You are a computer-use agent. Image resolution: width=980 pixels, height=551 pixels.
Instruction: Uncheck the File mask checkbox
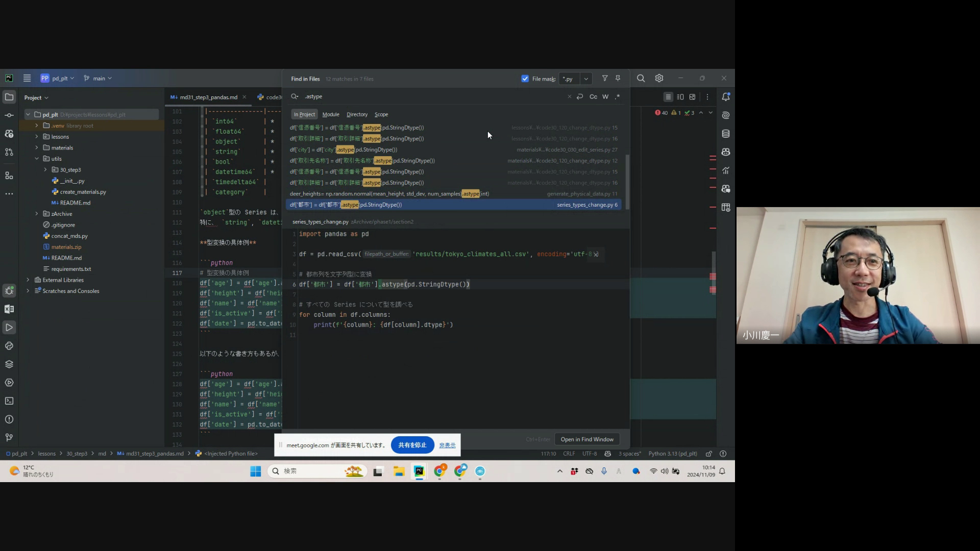(x=525, y=79)
